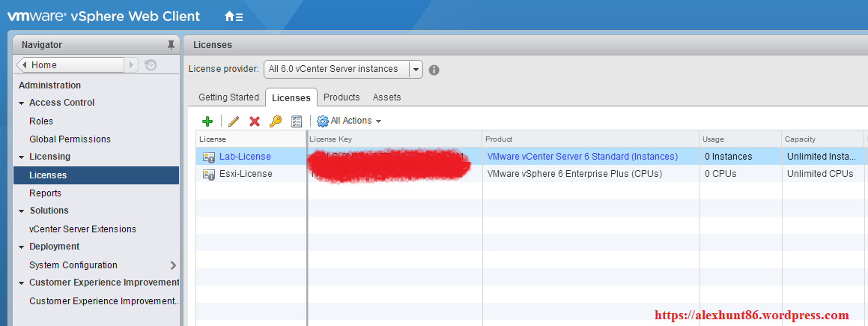Expand the System Configuration chevron

coord(173,265)
